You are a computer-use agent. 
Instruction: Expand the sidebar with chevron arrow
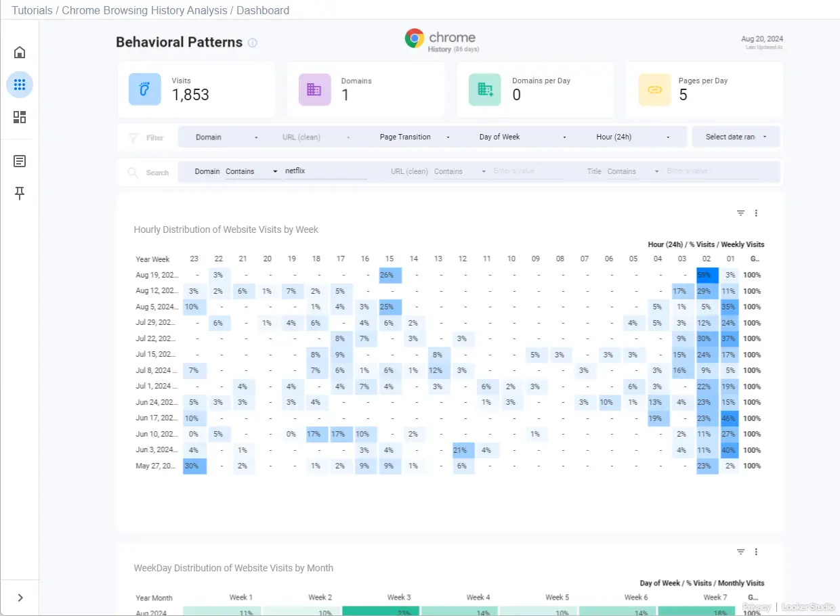(20, 598)
